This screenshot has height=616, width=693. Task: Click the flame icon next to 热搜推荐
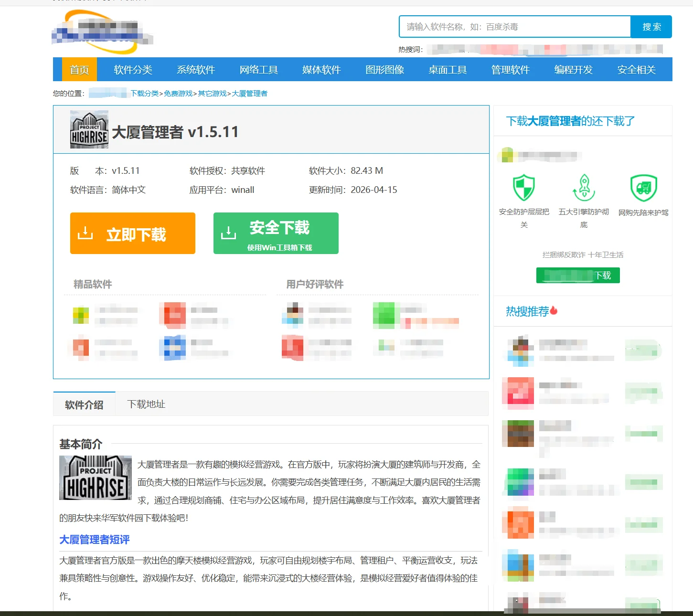click(554, 310)
